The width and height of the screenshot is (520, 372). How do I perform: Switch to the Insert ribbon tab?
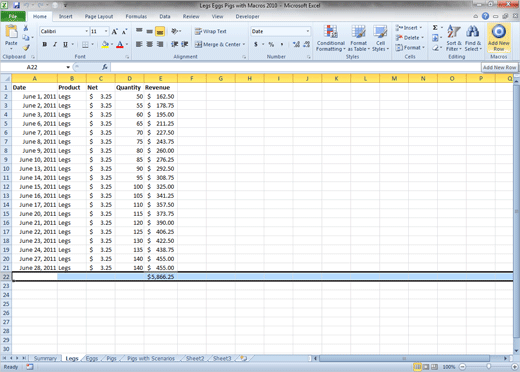[66, 16]
